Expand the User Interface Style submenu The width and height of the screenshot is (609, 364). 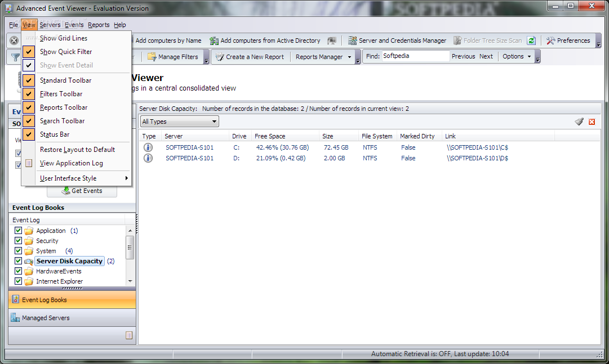tap(77, 178)
